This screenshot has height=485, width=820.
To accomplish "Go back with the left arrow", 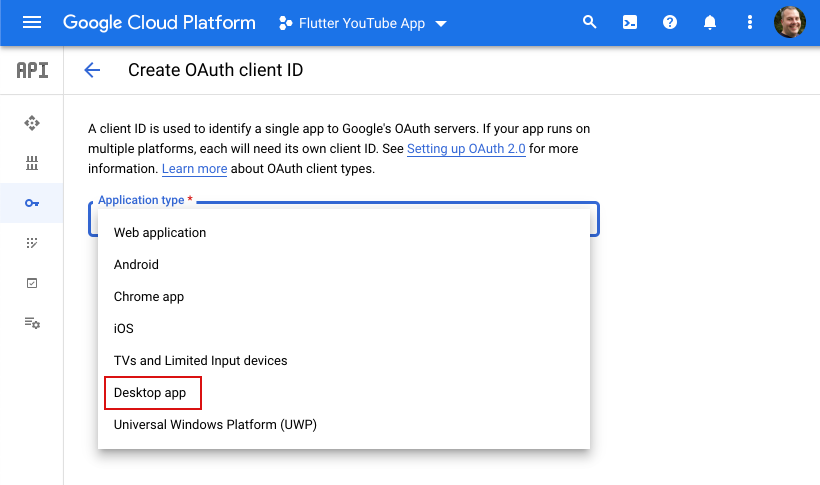I will [x=92, y=70].
